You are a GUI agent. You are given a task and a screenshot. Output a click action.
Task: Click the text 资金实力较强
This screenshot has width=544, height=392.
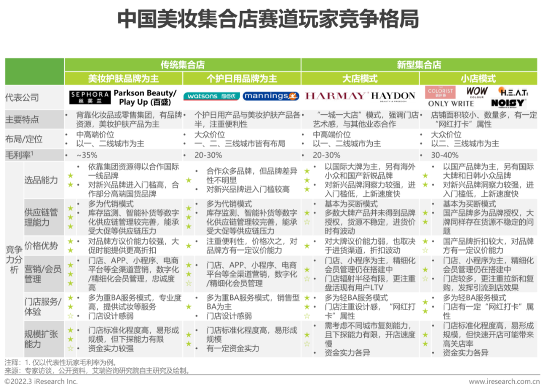point(111,348)
